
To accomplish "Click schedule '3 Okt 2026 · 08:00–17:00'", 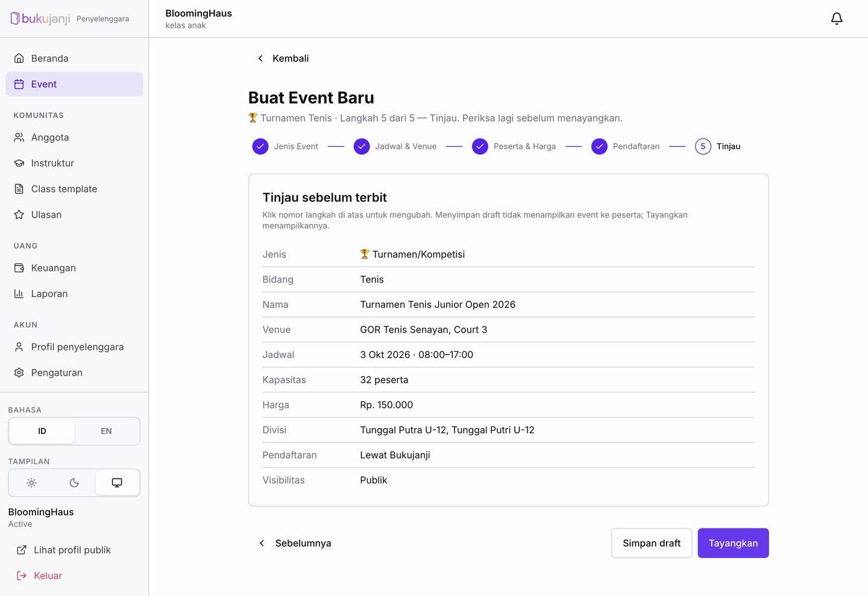I will pyautogui.click(x=417, y=355).
